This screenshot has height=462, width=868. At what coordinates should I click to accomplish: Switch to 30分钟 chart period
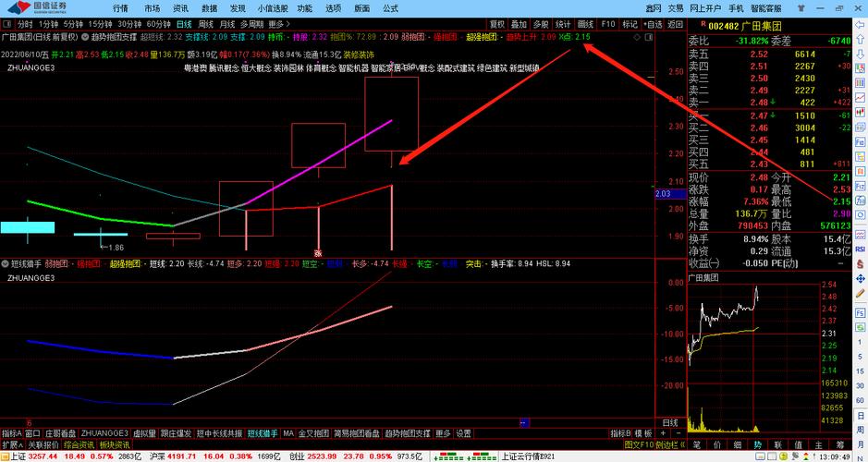click(x=129, y=24)
